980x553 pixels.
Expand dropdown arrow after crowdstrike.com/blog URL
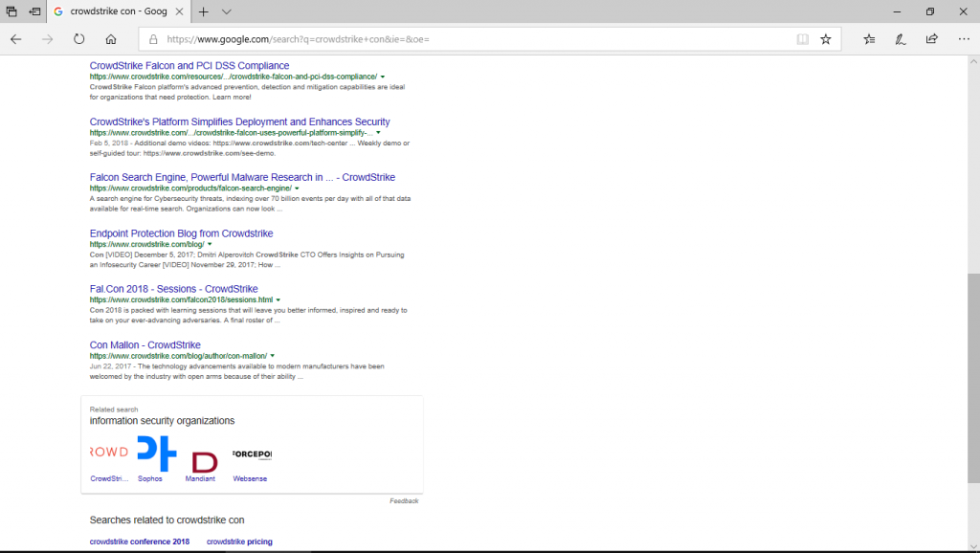pyautogui.click(x=210, y=244)
